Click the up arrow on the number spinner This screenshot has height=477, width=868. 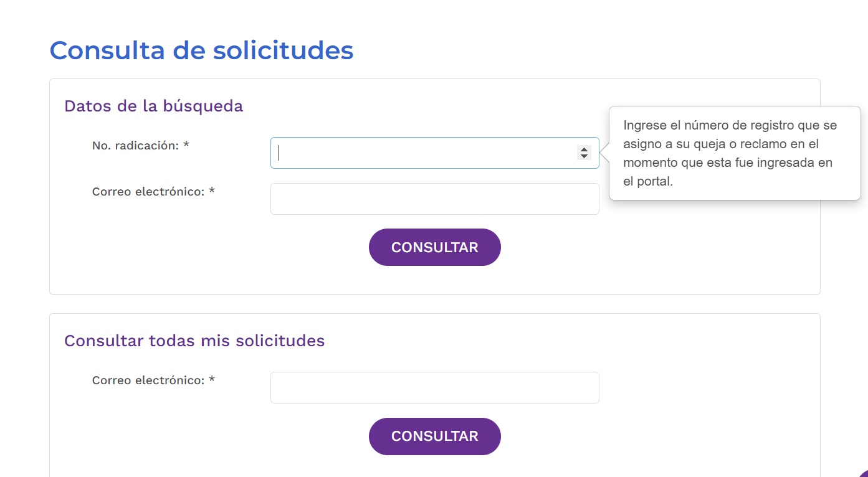coord(584,148)
